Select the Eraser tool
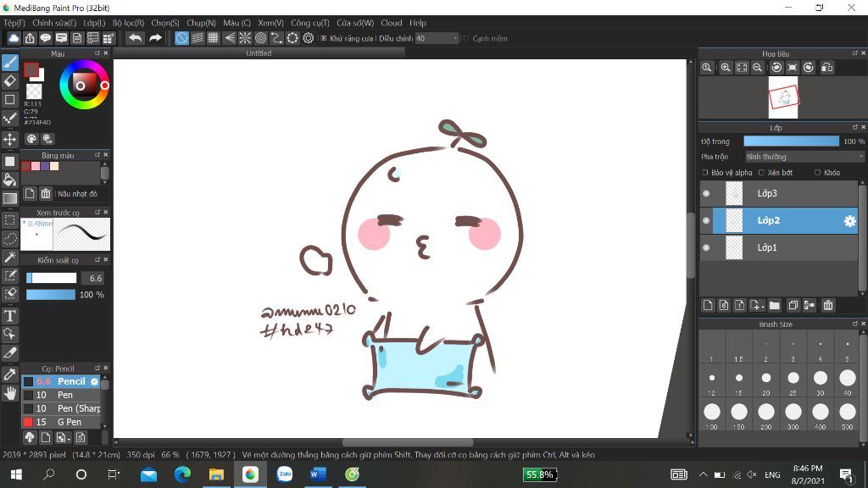This screenshot has width=868, height=488. [10, 80]
